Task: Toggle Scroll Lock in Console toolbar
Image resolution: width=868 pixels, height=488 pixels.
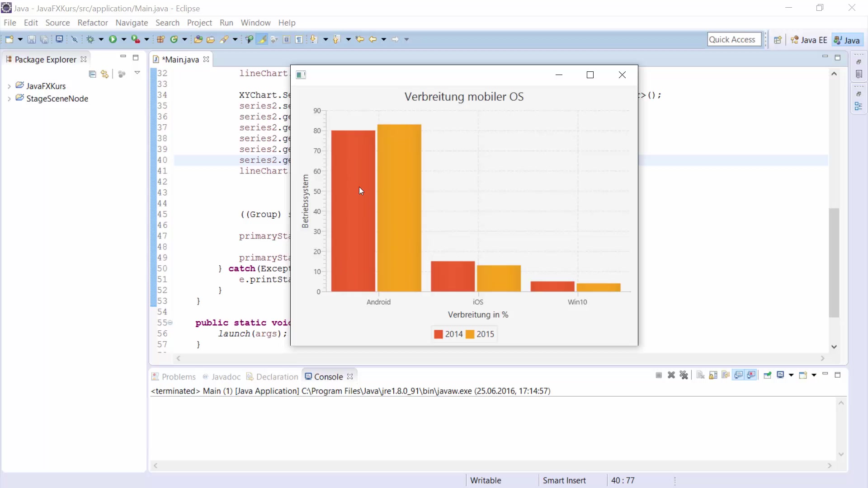Action: [713, 375]
